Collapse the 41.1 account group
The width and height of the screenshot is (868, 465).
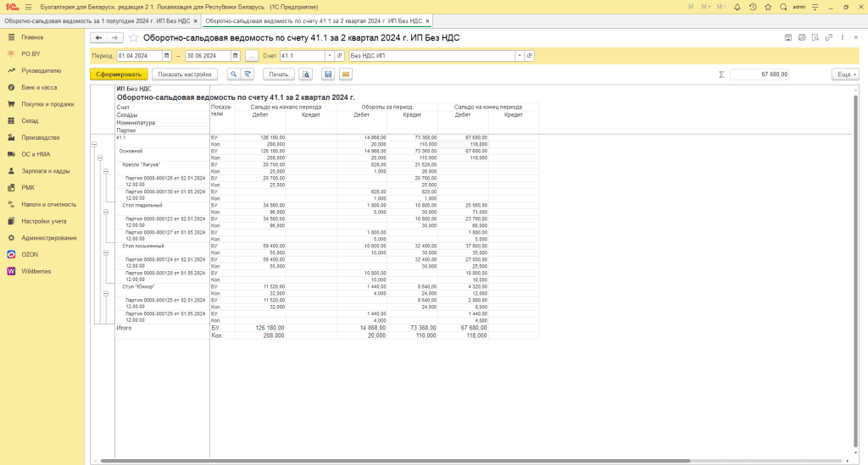pos(94,144)
